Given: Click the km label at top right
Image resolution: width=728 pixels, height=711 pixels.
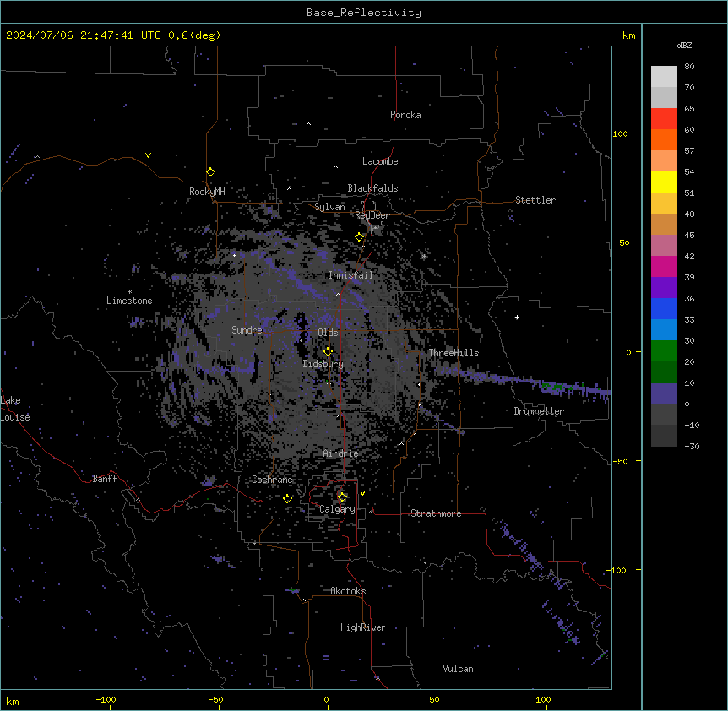Looking at the screenshot, I should click(x=628, y=35).
